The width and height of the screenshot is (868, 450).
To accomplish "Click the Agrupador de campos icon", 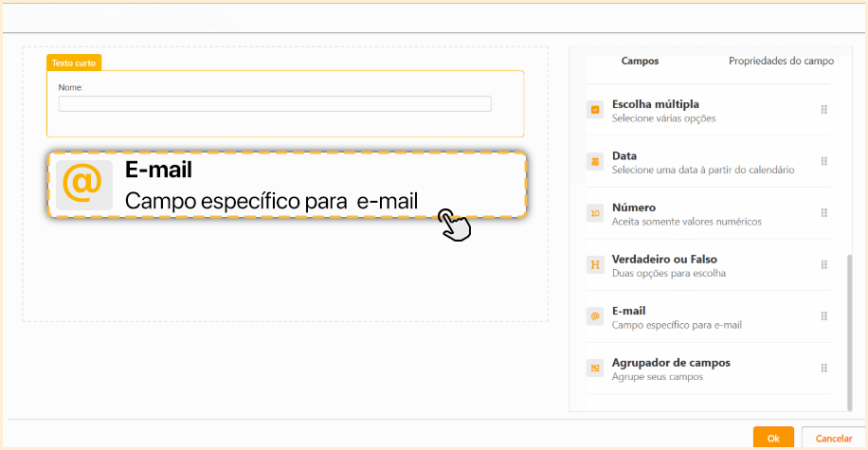I will pyautogui.click(x=595, y=368).
